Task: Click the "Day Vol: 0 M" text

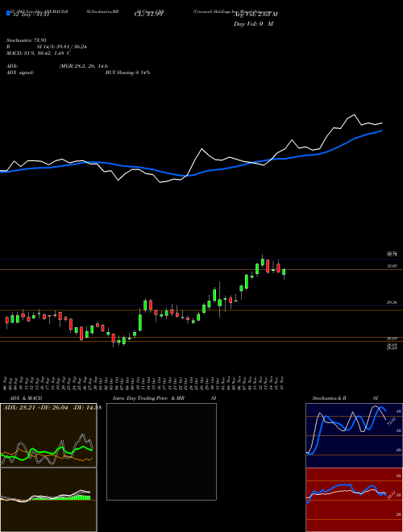Action: click(x=253, y=23)
